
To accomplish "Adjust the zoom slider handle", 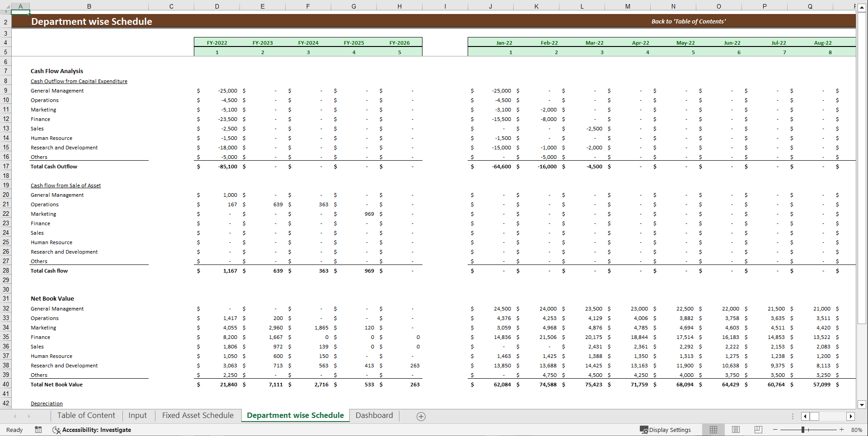I will click(804, 430).
